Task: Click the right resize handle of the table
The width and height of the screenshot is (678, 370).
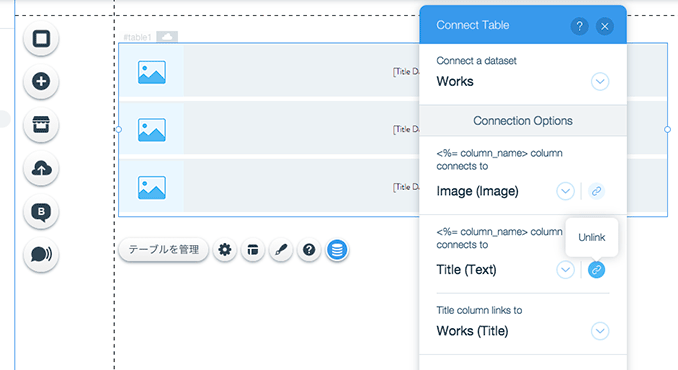Action: (x=667, y=129)
